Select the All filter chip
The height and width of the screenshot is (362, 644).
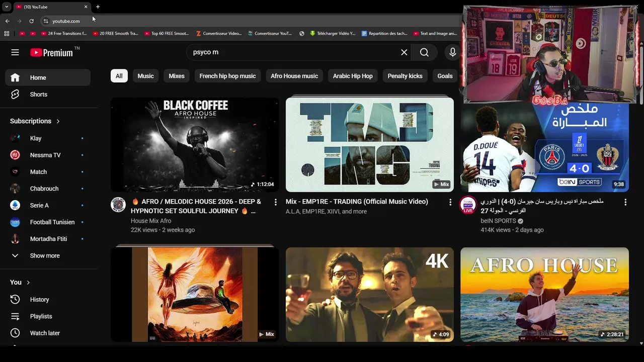(119, 76)
